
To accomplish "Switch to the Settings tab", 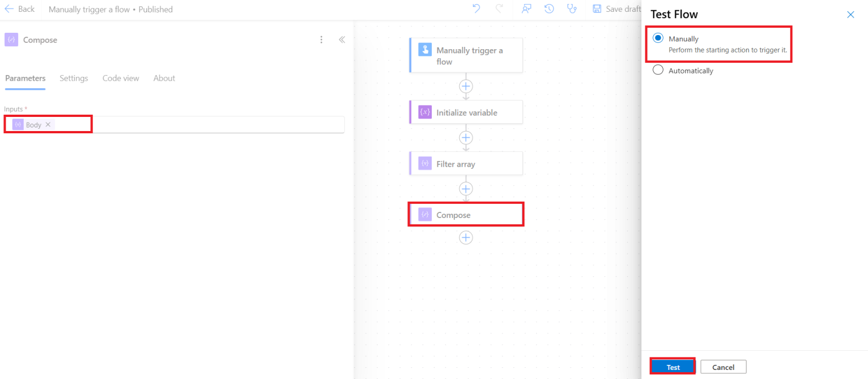I will [x=74, y=79].
